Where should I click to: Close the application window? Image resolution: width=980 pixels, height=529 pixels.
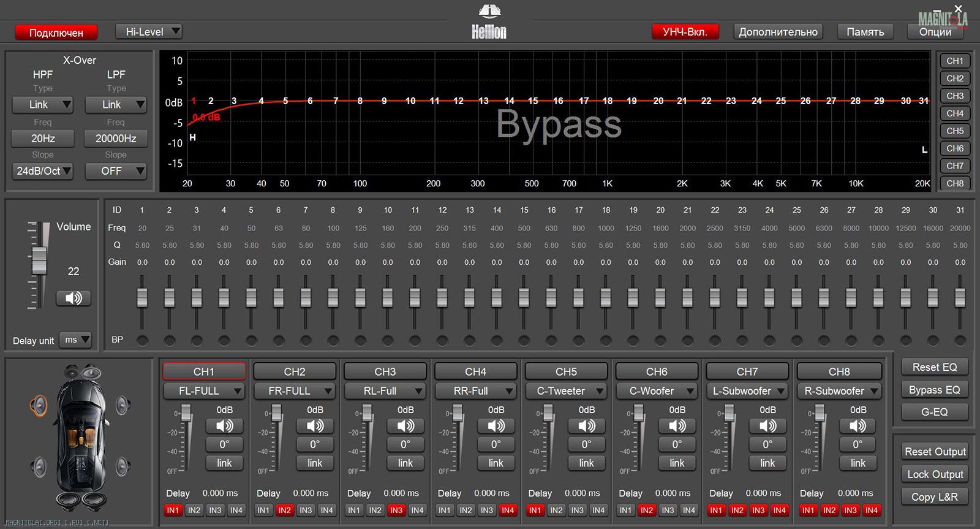959,9
